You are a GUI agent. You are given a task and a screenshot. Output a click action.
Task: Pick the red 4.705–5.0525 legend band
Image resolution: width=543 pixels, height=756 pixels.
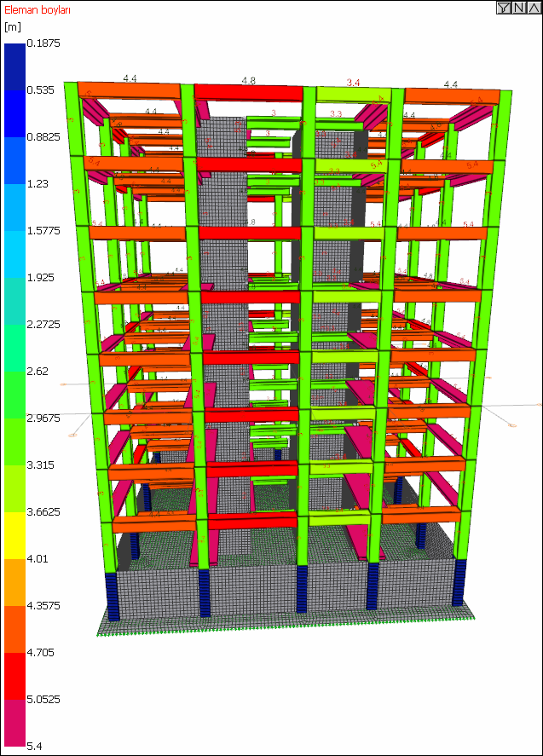pyautogui.click(x=15, y=676)
